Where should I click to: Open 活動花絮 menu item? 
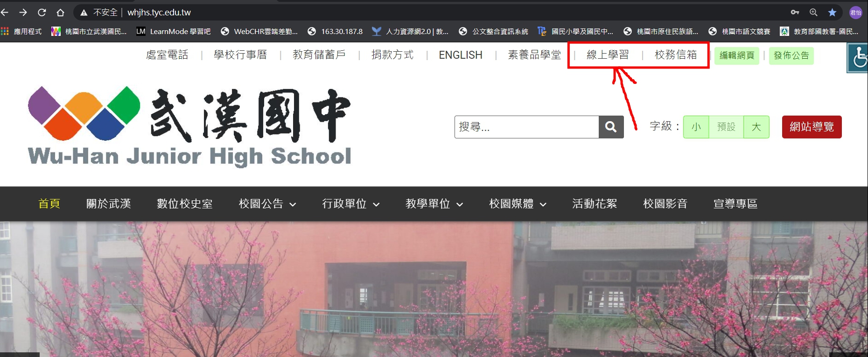[x=595, y=204]
